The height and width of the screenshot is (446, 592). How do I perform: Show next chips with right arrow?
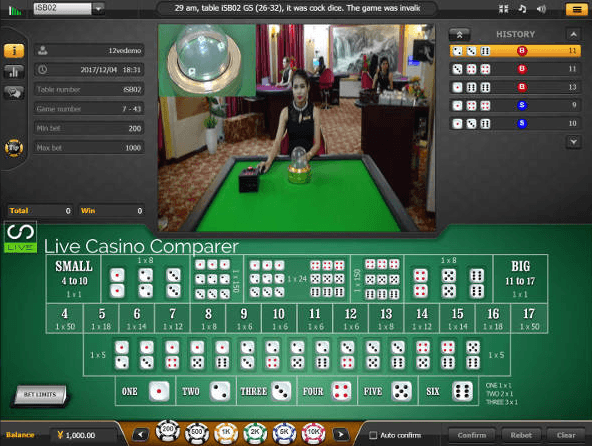pyautogui.click(x=341, y=435)
